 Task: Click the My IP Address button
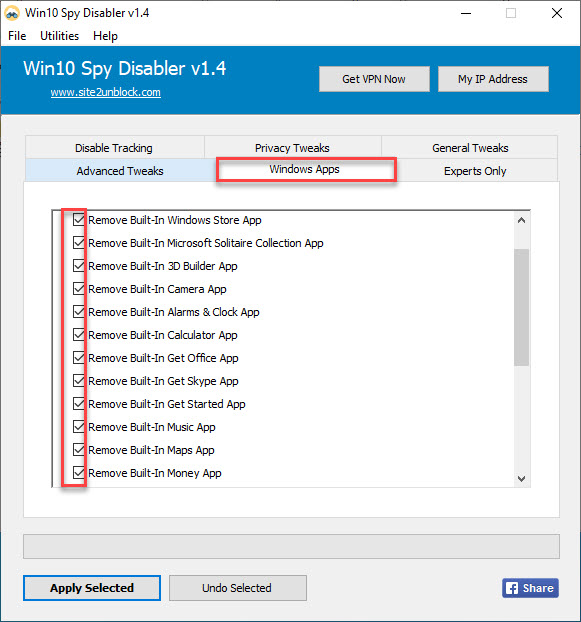coord(493,79)
